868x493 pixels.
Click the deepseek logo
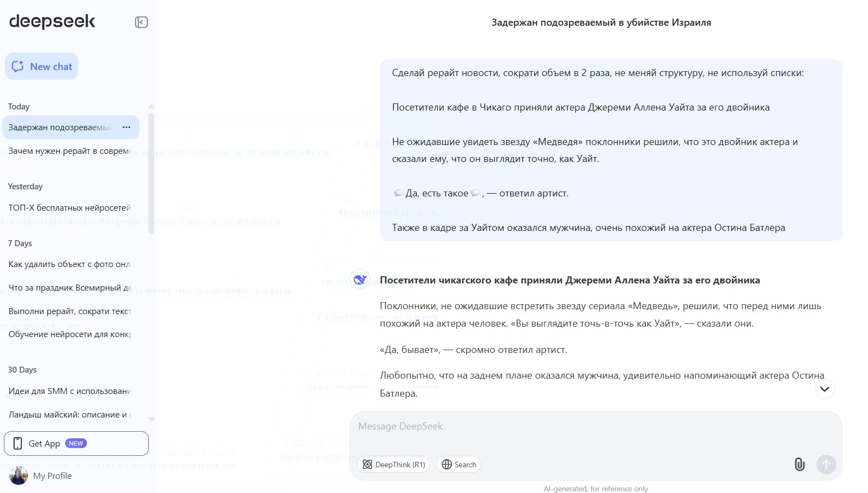52,21
